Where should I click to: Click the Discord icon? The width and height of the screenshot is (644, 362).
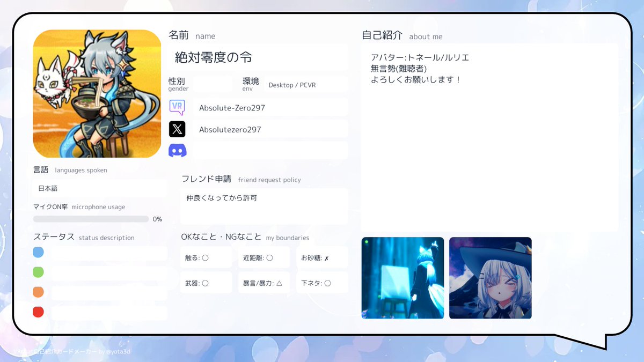(178, 150)
